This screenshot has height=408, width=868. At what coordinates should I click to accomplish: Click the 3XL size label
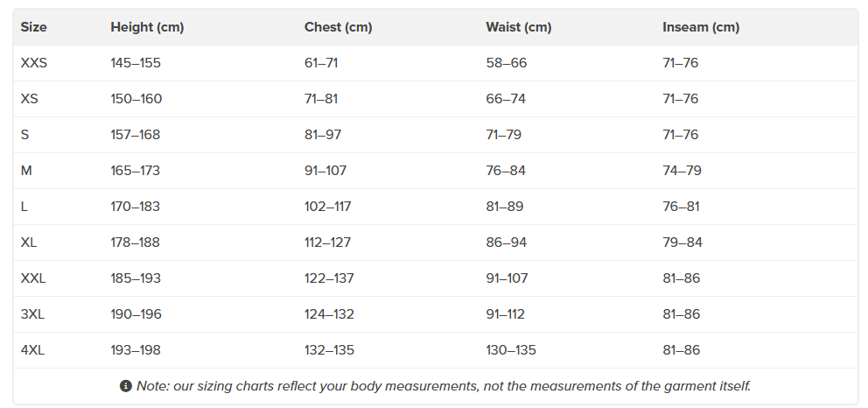pyautogui.click(x=32, y=314)
